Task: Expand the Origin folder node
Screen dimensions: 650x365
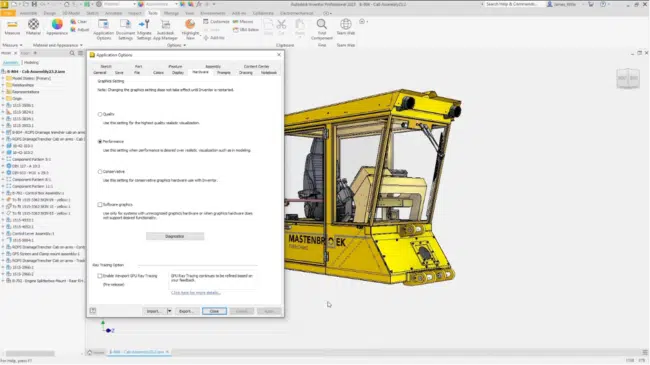Action: [x=3, y=98]
